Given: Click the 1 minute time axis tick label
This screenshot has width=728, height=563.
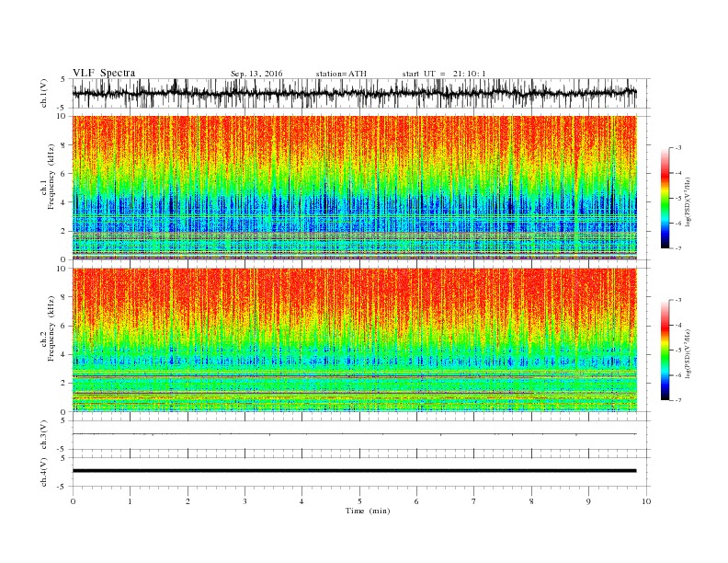Looking at the screenshot, I should coord(130,501).
